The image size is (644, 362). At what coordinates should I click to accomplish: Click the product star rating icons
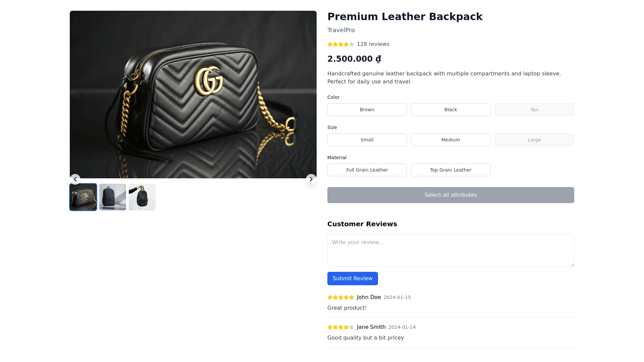click(x=340, y=44)
